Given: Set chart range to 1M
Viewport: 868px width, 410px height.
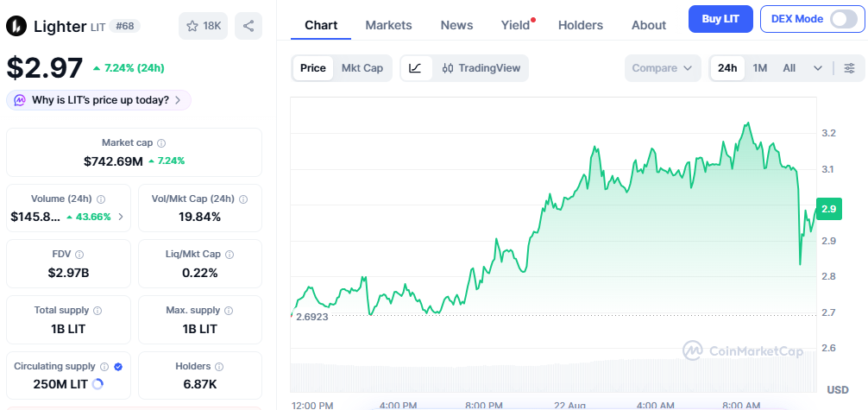Looking at the screenshot, I should 759,68.
